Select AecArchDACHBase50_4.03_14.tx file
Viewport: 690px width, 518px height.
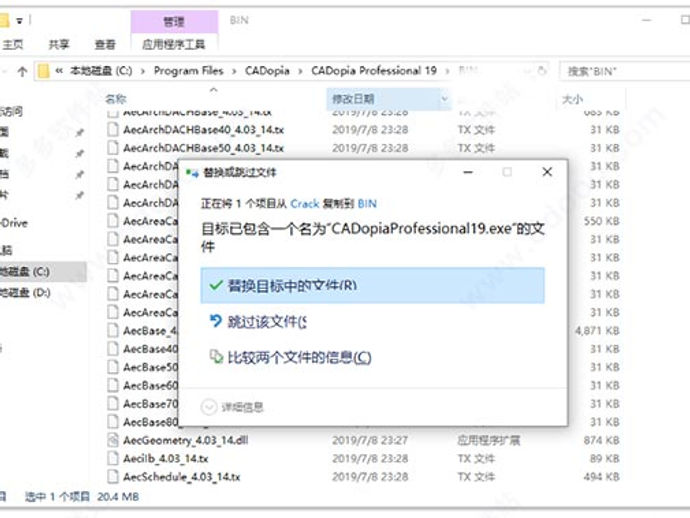[203, 148]
